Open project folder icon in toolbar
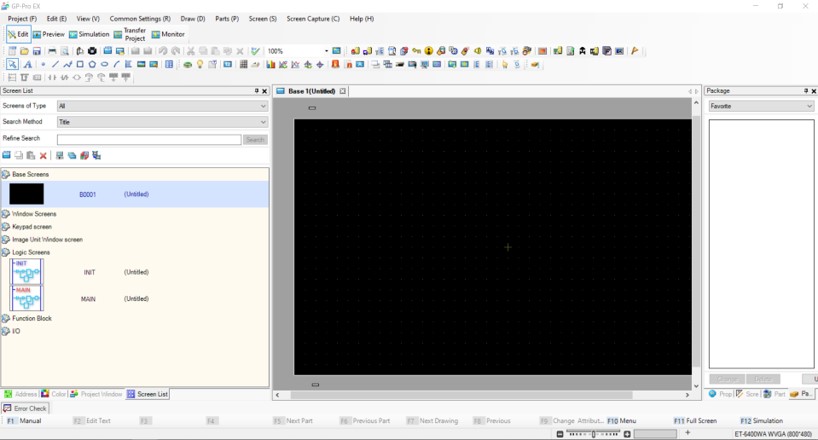The height and width of the screenshot is (440, 818). (x=25, y=51)
